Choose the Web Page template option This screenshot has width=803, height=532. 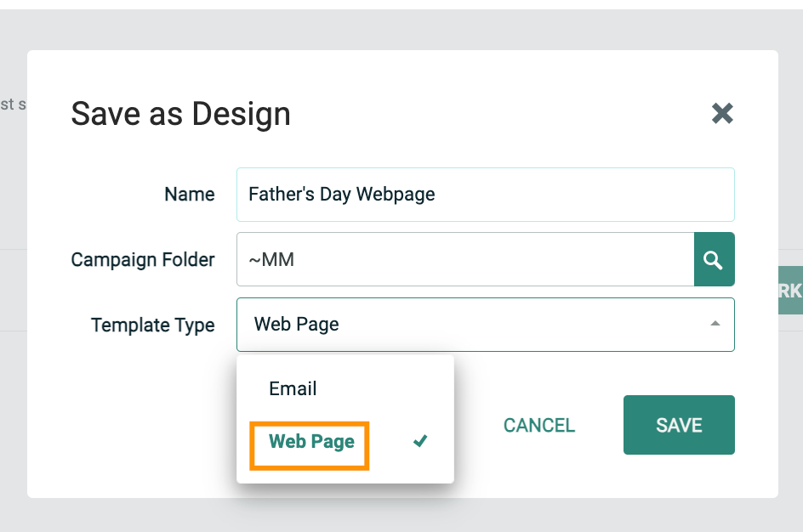[311, 441]
